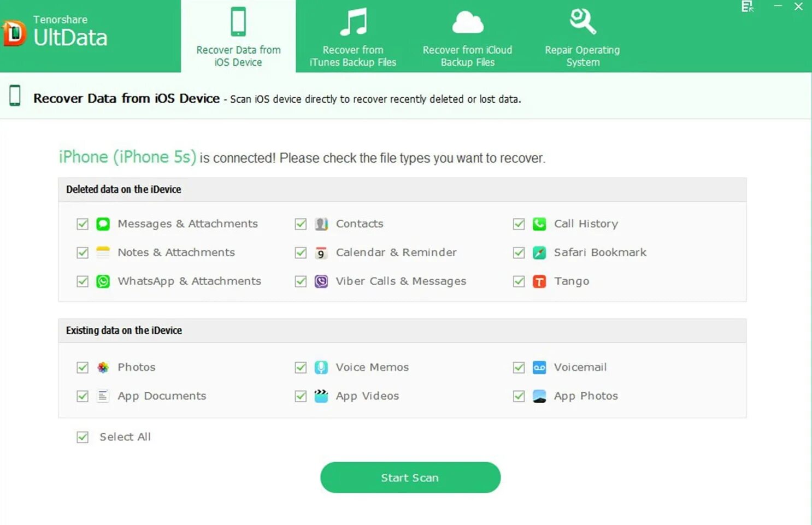Screen dimensions: 812x525
Task: Uncheck the Contacts checkbox
Action: pyautogui.click(x=301, y=224)
